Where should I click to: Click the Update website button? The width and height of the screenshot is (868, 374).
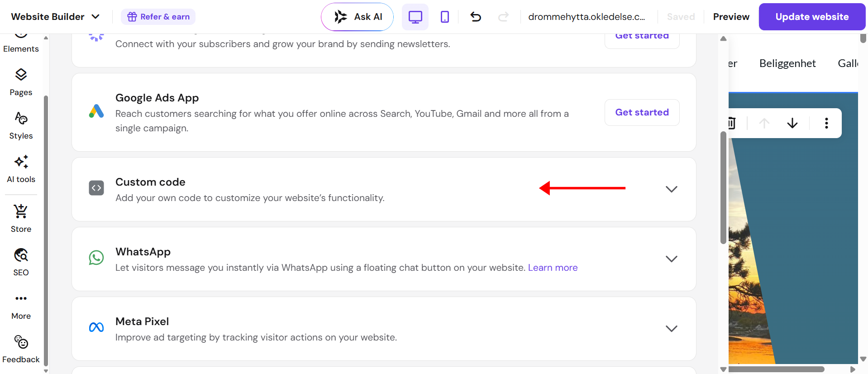[x=812, y=17]
